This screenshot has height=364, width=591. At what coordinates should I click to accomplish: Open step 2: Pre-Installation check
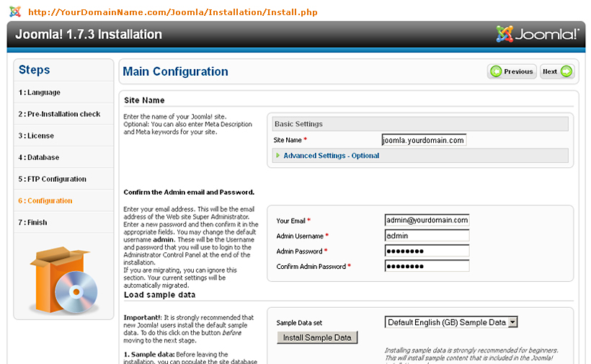(59, 114)
